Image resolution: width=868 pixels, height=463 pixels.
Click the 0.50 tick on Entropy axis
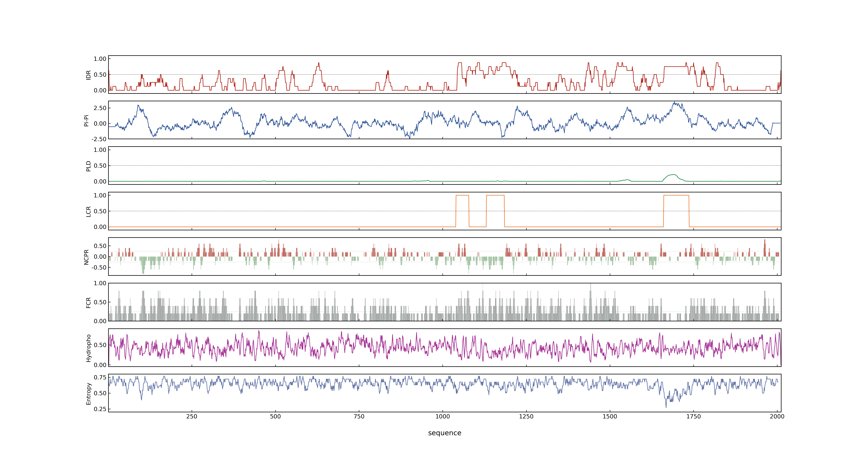pos(100,393)
